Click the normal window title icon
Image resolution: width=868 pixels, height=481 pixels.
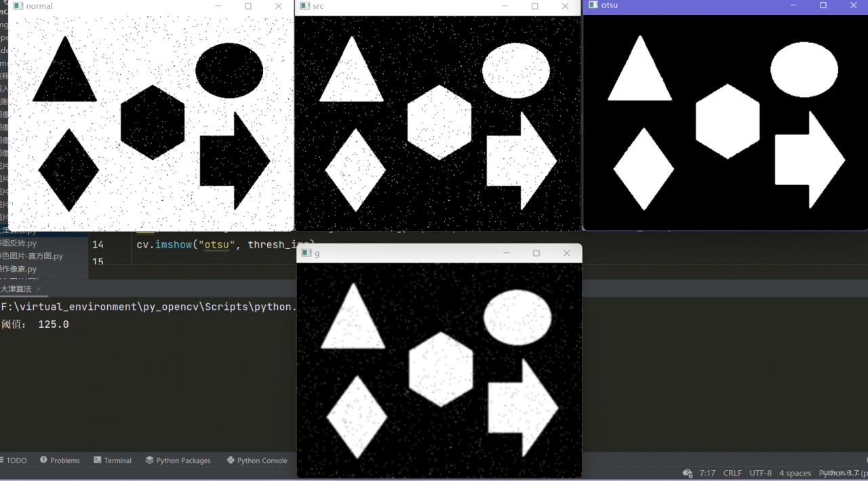(x=18, y=6)
